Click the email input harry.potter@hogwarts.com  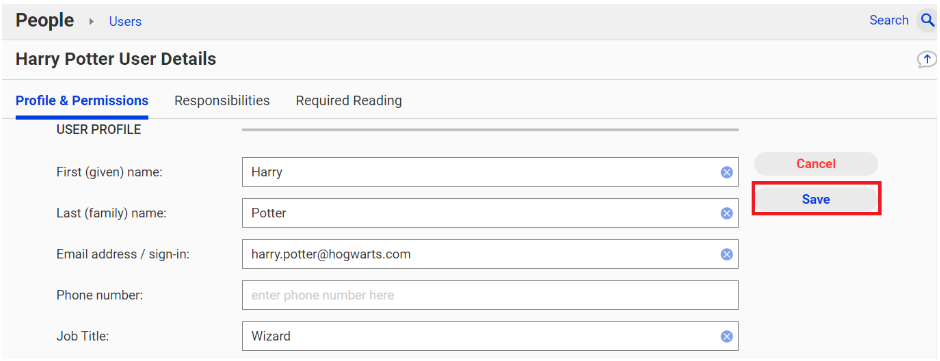click(490, 254)
